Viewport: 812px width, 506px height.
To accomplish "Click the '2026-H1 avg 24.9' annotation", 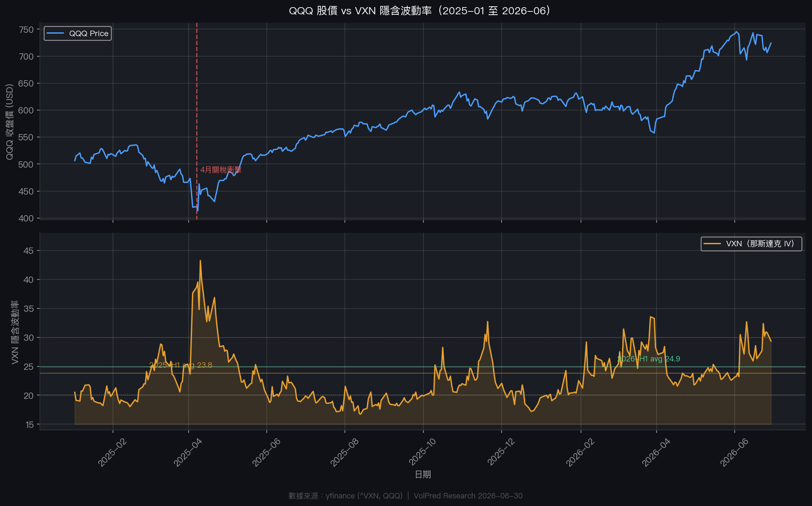I will pos(648,359).
